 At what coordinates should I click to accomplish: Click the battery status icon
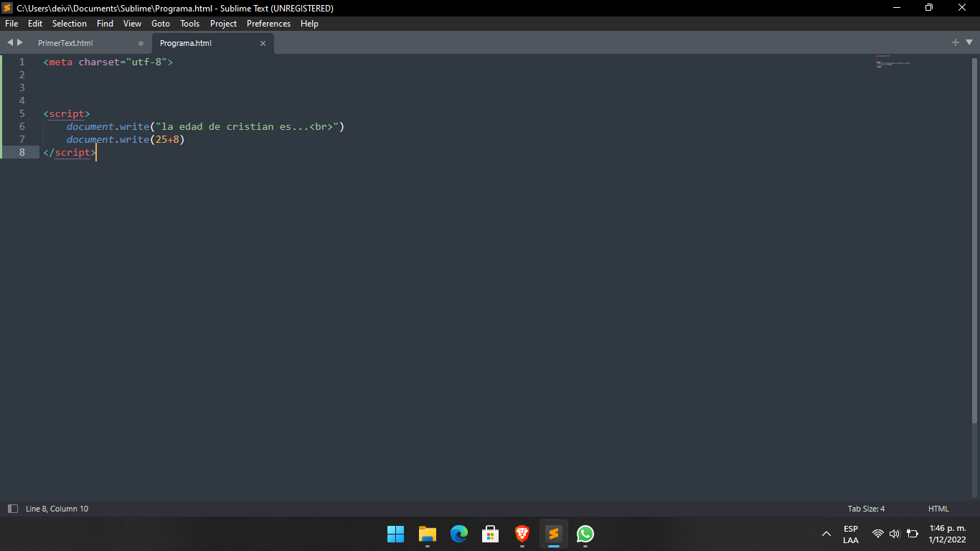click(x=913, y=534)
